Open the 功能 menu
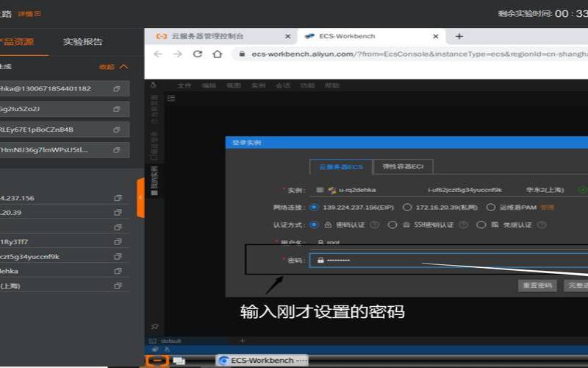The image size is (588, 368). click(x=308, y=85)
